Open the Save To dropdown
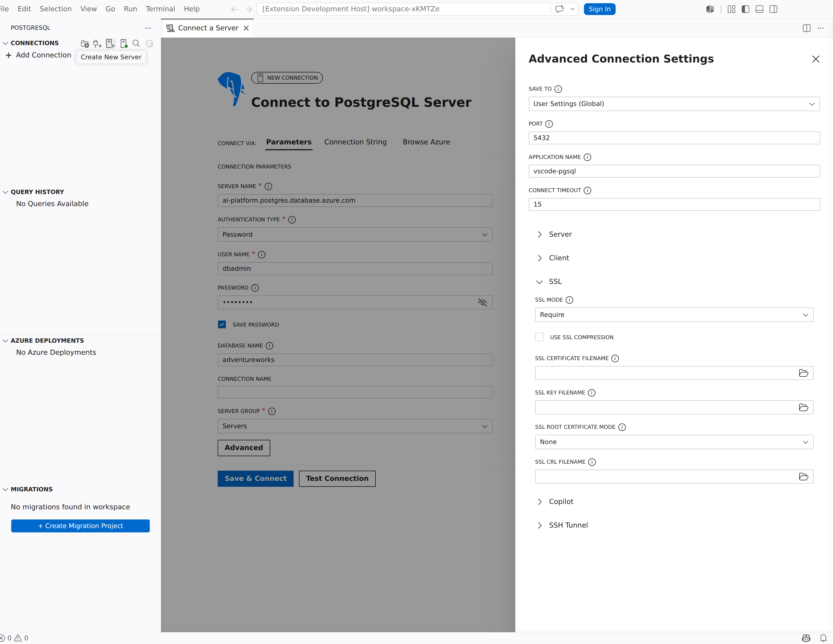833x644 pixels. [x=674, y=104]
